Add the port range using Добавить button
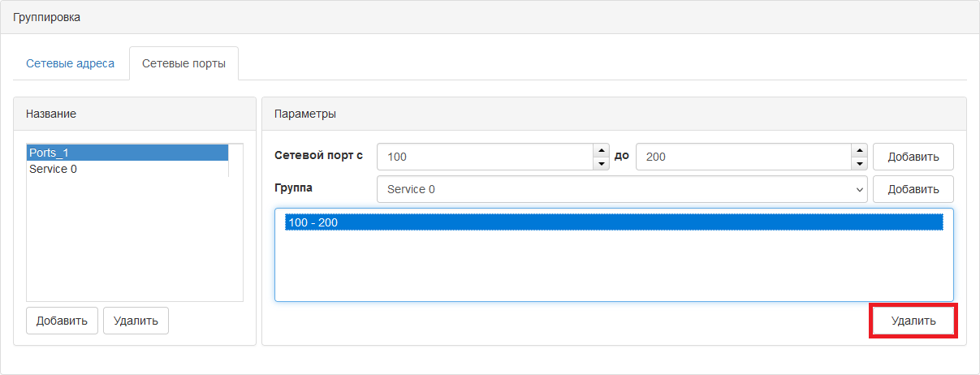 913,157
